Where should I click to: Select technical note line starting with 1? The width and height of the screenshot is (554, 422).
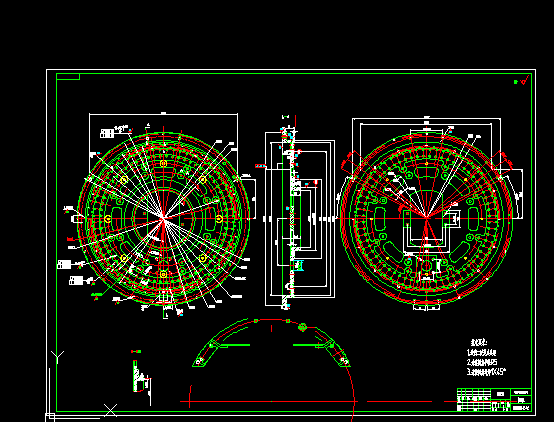click(x=482, y=352)
